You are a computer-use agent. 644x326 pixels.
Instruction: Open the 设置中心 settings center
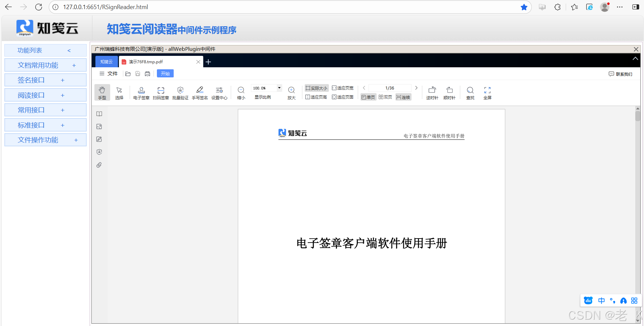[x=219, y=93]
